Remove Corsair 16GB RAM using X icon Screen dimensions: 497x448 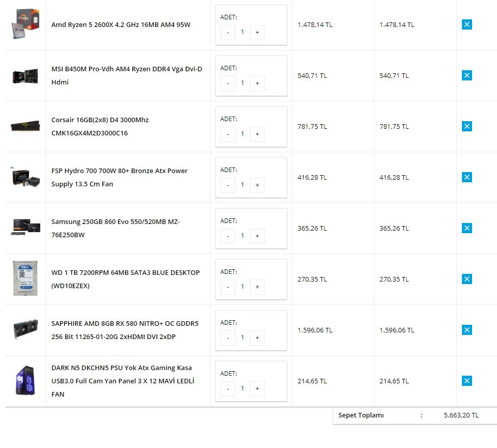click(x=466, y=126)
